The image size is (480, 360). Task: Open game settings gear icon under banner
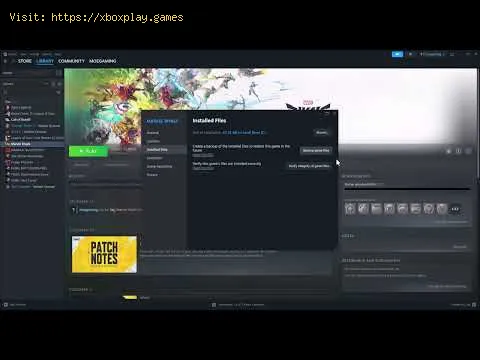pyautogui.click(x=449, y=151)
